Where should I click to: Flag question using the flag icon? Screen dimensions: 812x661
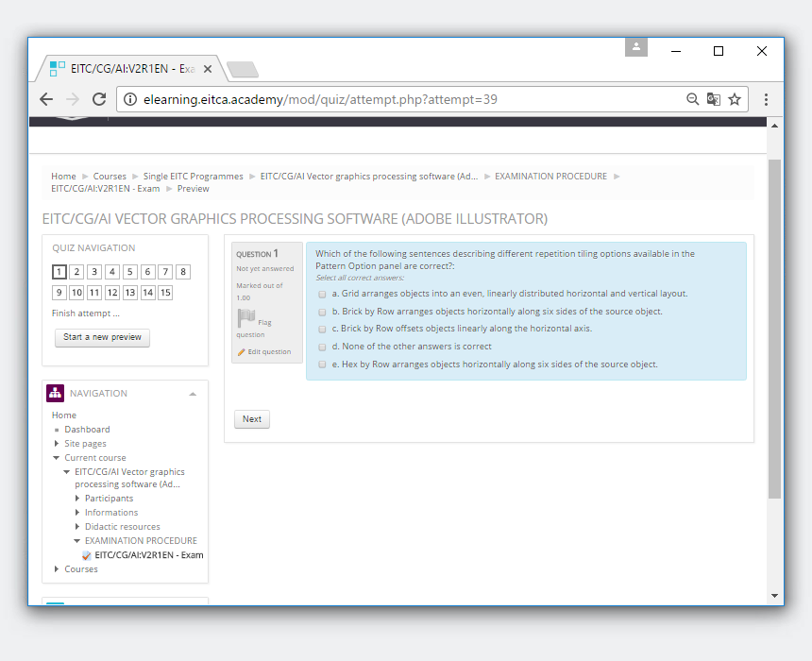coord(246,318)
